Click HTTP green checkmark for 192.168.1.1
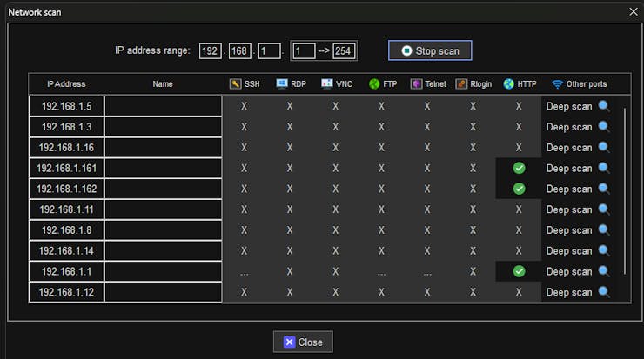The image size is (644, 359). pyautogui.click(x=520, y=271)
